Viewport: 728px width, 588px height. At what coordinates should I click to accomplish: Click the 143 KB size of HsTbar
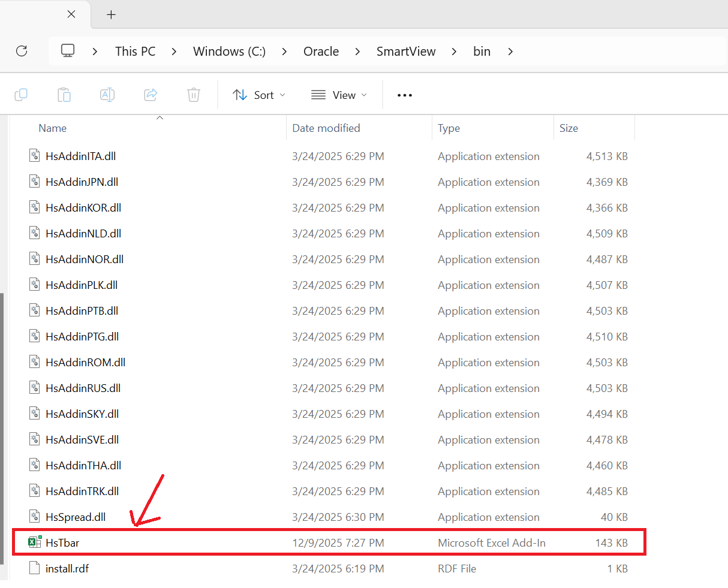pyautogui.click(x=611, y=542)
